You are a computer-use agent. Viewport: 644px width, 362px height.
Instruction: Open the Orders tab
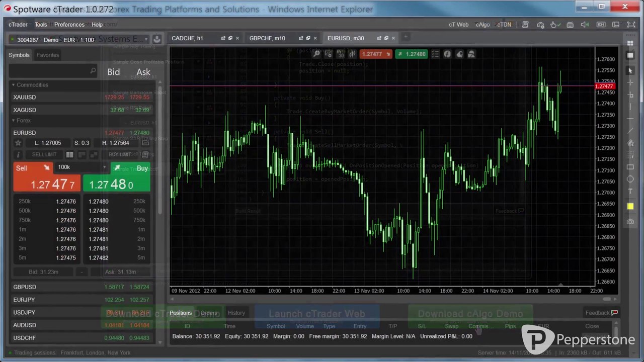[209, 313]
